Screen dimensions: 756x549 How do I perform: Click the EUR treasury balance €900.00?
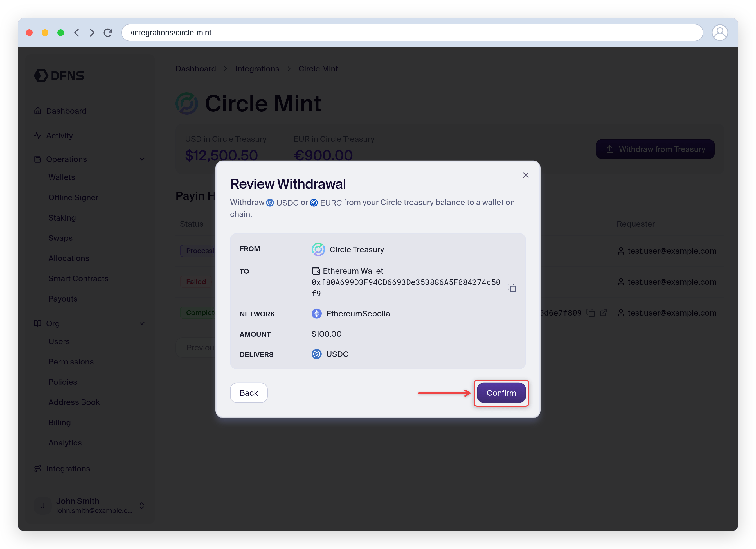323,155
